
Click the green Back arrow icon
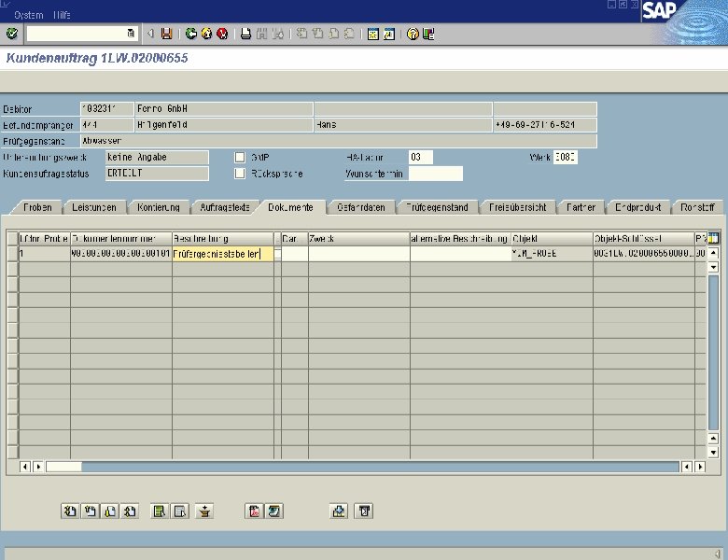click(190, 34)
